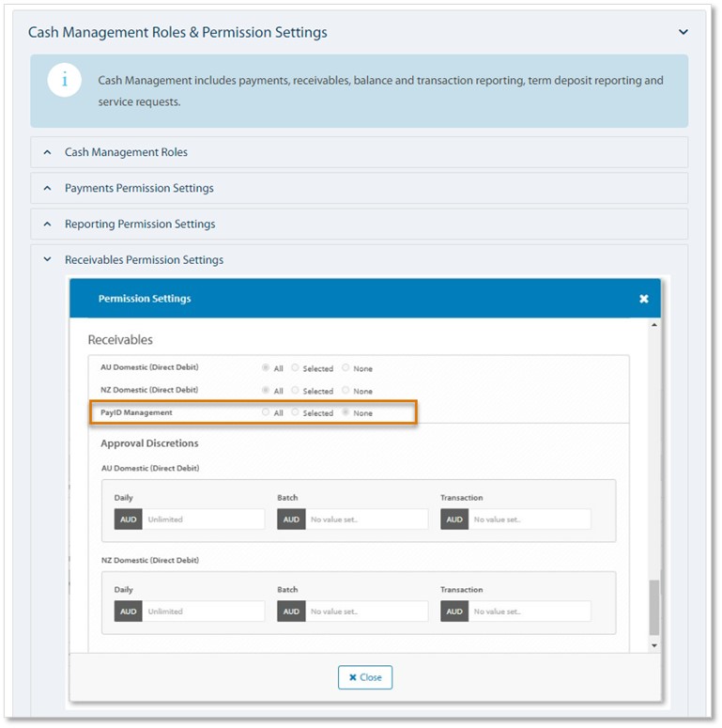Click NZ Domestic Batch value field
The image size is (722, 728).
pos(366,612)
